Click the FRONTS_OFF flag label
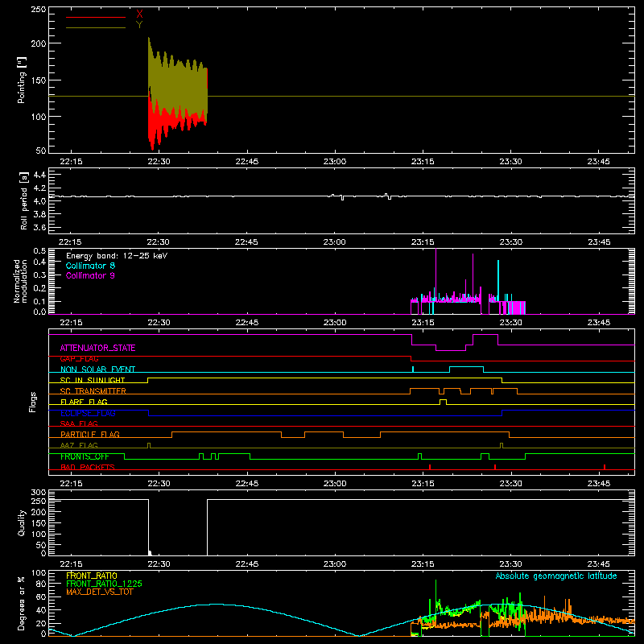 (x=85, y=456)
